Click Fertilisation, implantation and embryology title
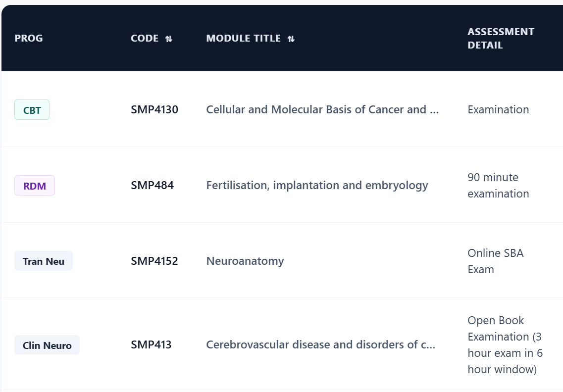Viewport: 563px width, 392px height. pos(317,185)
